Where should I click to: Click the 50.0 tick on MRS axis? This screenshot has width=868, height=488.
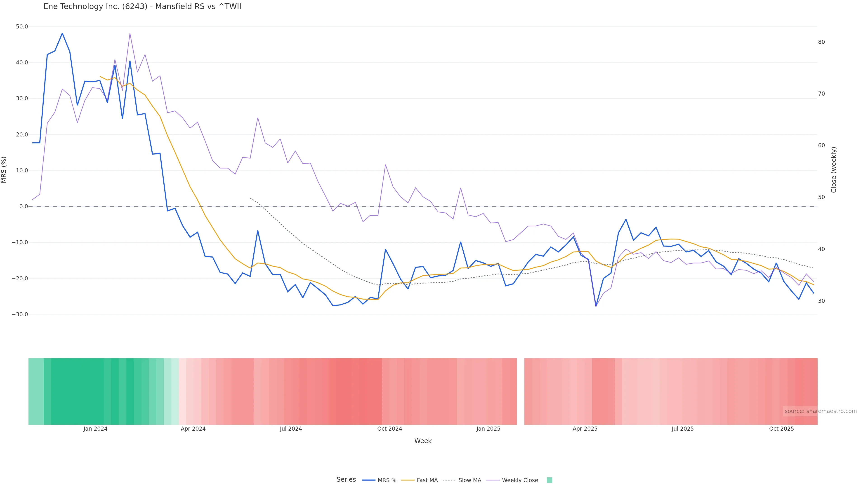click(x=22, y=27)
